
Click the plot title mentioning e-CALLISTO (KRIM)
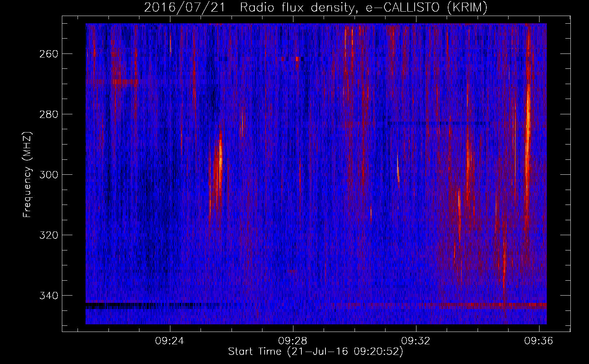316,8
